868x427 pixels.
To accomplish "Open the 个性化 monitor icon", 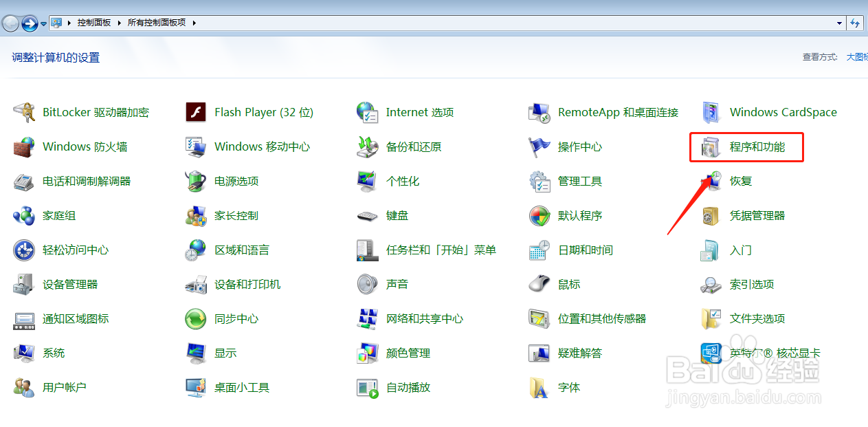I will [x=368, y=181].
